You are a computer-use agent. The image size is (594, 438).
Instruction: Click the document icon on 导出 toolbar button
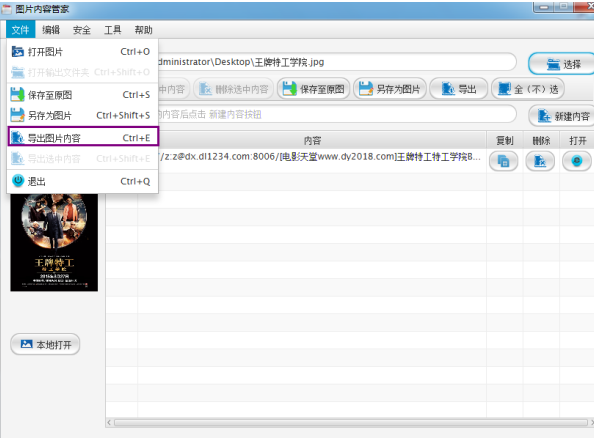tap(448, 89)
